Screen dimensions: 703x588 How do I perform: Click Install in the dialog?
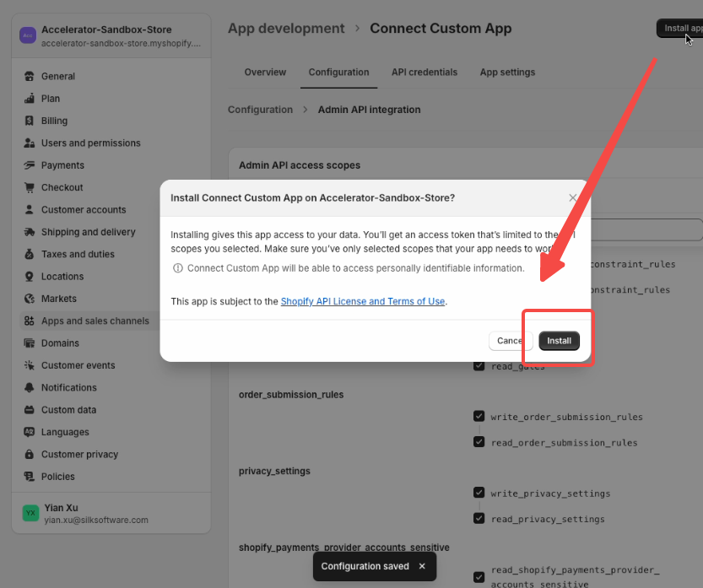coord(559,341)
